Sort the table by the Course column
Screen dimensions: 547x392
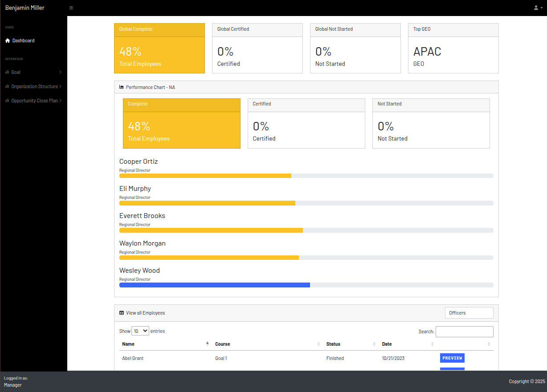pos(268,344)
